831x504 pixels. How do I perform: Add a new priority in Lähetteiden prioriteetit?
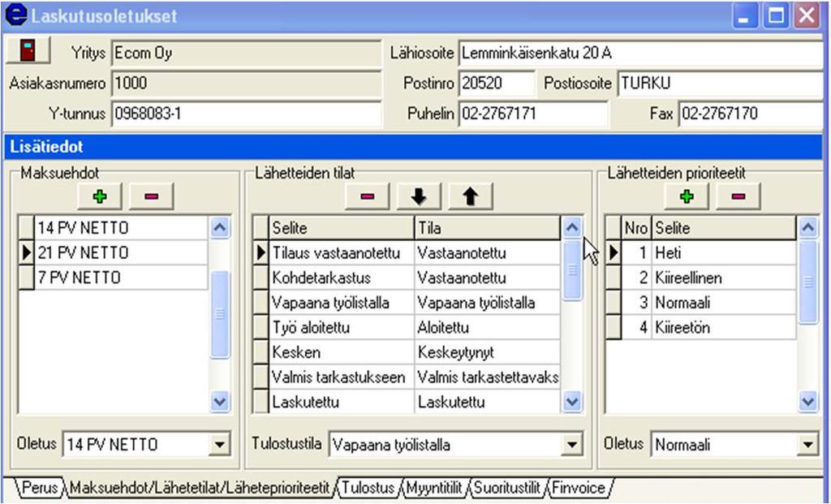[x=687, y=196]
